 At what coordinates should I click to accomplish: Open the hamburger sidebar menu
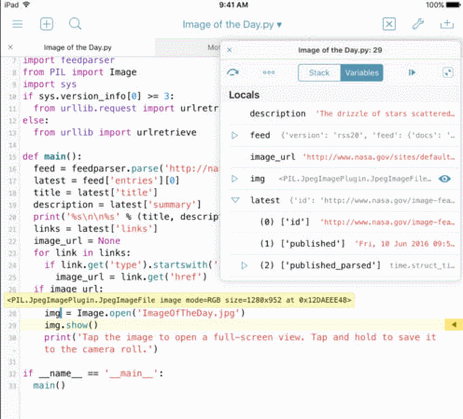(17, 24)
